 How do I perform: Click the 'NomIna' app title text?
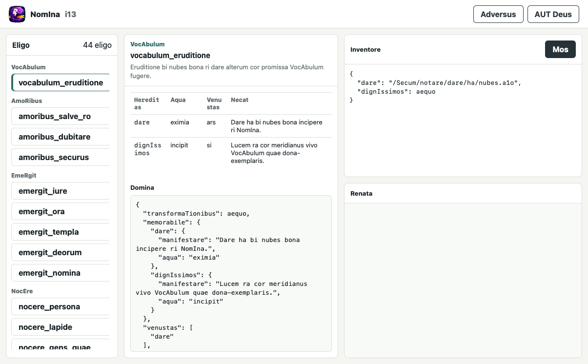coord(45,14)
